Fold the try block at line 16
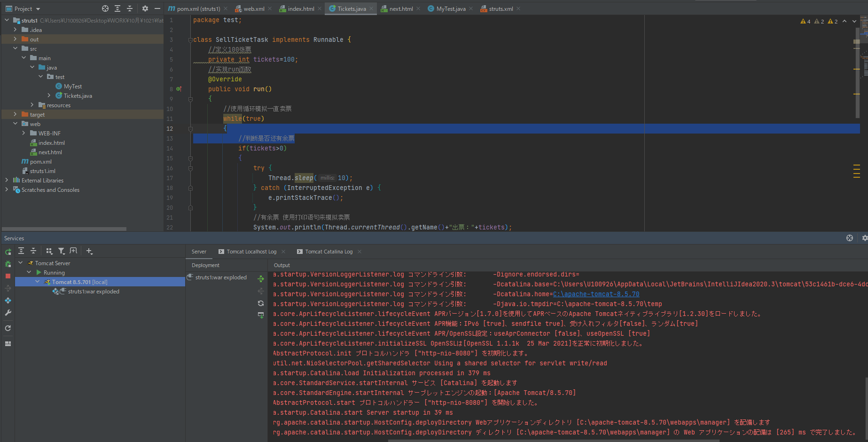 pos(190,168)
